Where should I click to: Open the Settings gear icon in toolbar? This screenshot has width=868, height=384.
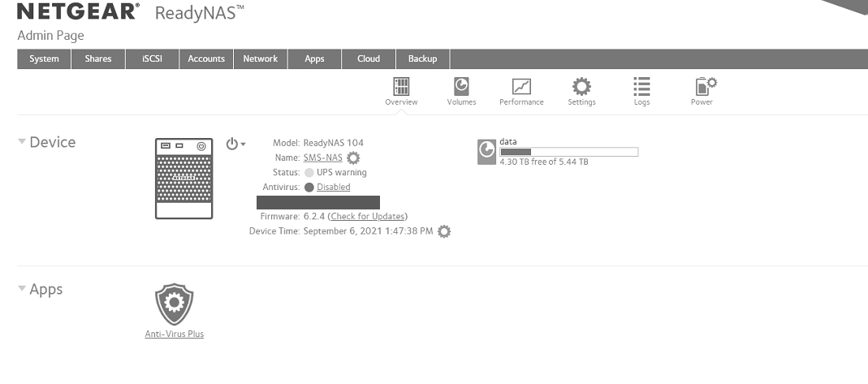[x=581, y=86]
